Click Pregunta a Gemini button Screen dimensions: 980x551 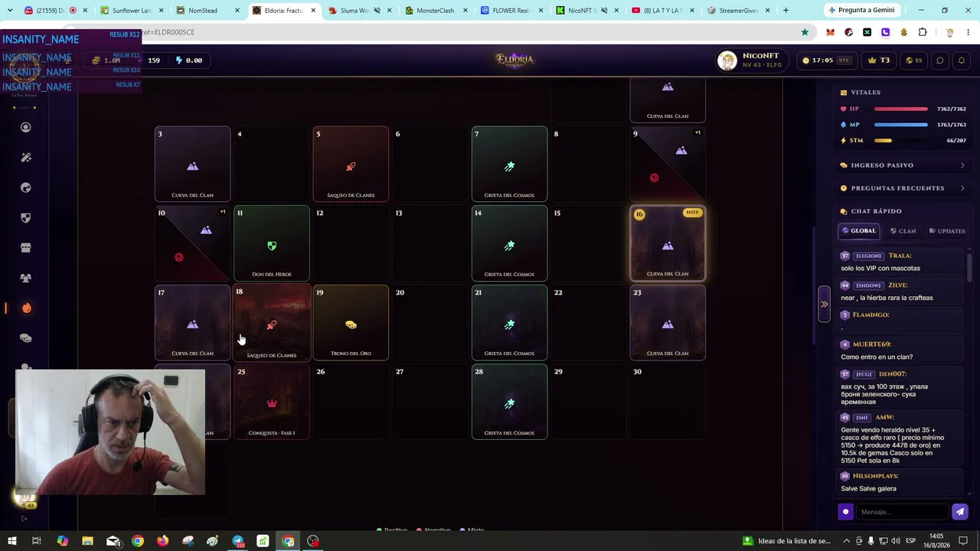[861, 11]
